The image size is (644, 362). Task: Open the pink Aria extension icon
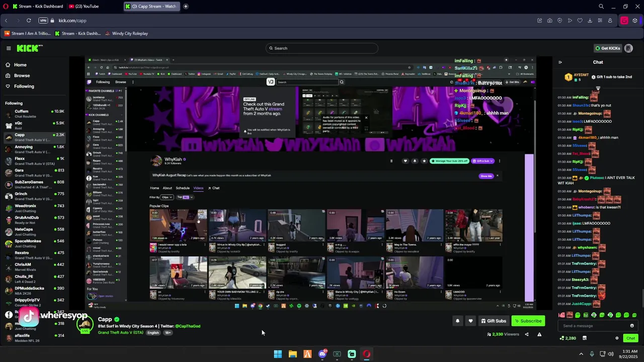click(624, 21)
